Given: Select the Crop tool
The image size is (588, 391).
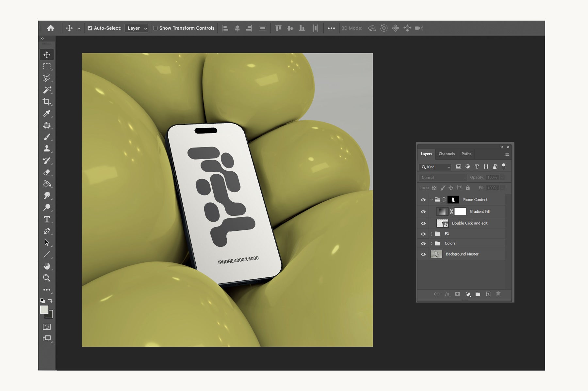Looking at the screenshot, I should (47, 102).
